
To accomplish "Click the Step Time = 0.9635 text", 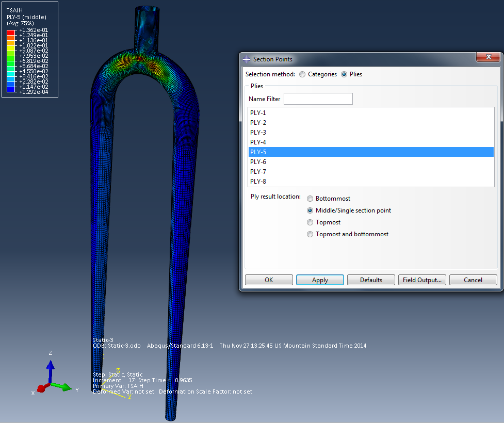I will click(x=165, y=380).
